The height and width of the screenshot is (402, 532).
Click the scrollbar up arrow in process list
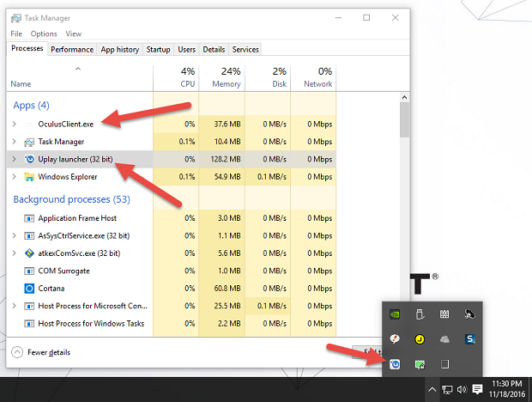click(x=404, y=97)
